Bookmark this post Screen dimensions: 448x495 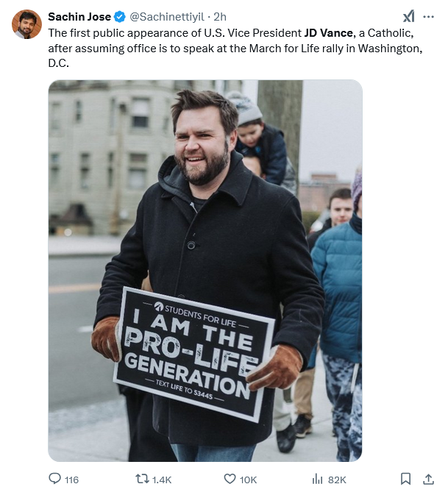coord(405,479)
